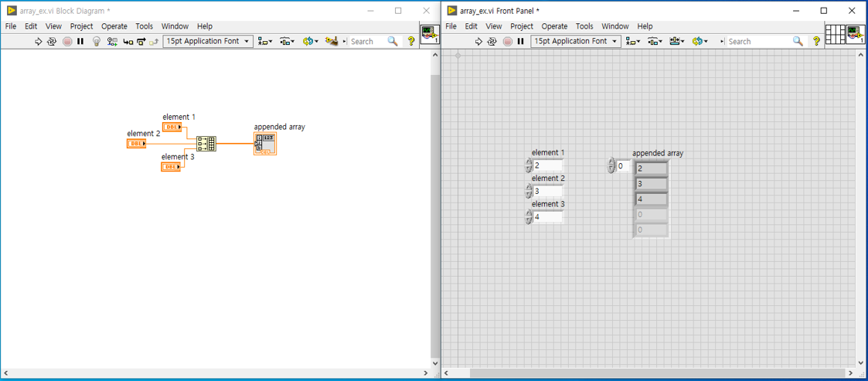Click Pause button in Block Diagram toolbar
The width and height of the screenshot is (868, 381).
point(80,41)
